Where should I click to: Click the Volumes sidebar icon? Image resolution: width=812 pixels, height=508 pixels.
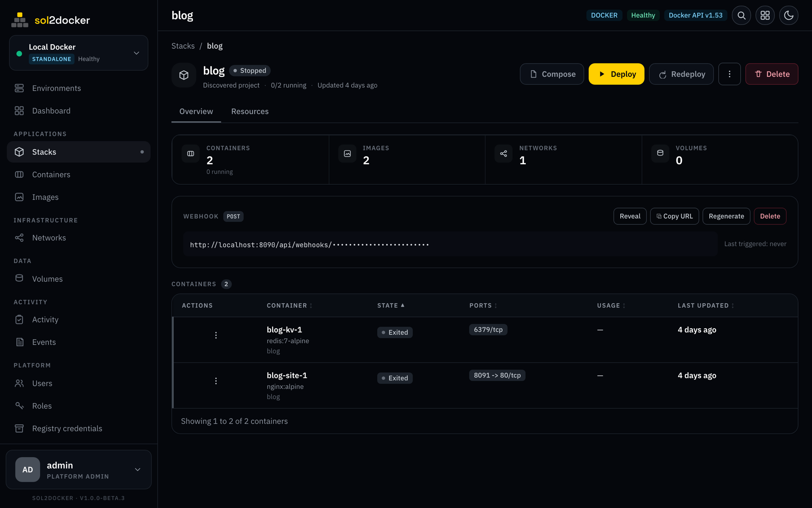19,278
